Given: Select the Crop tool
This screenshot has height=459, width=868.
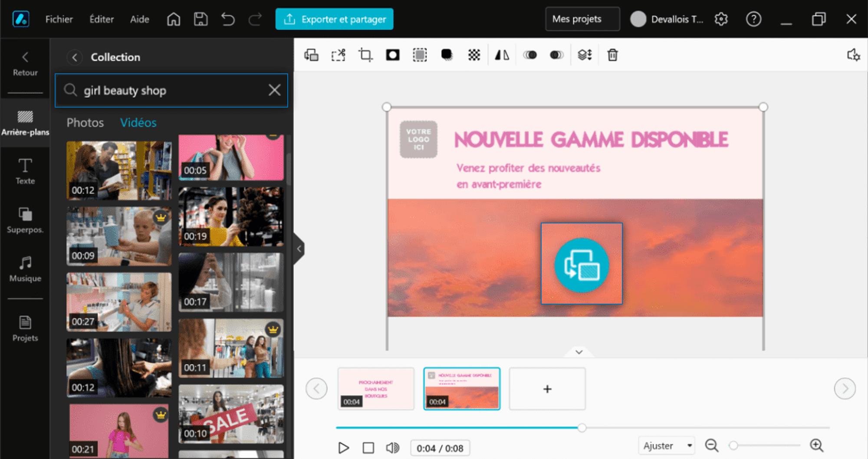Looking at the screenshot, I should (x=365, y=55).
